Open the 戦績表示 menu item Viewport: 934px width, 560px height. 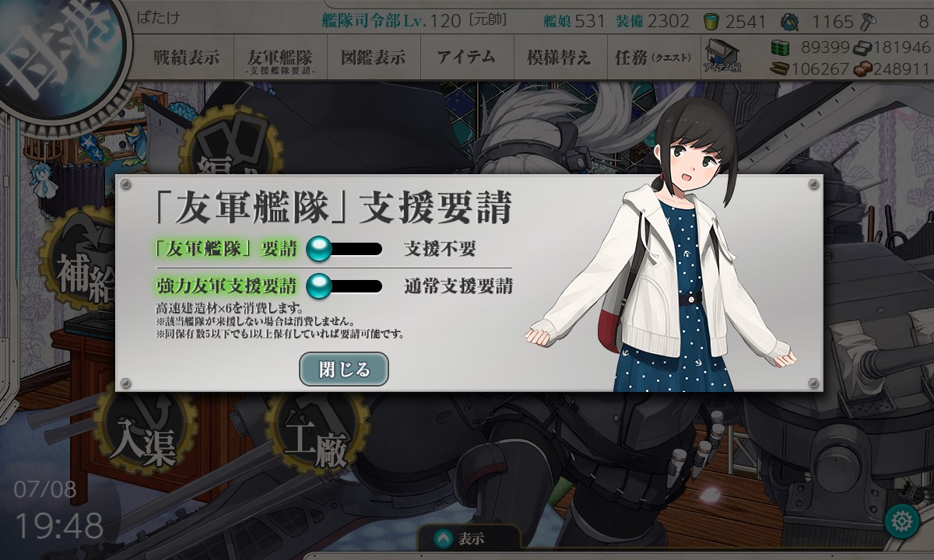[x=185, y=58]
